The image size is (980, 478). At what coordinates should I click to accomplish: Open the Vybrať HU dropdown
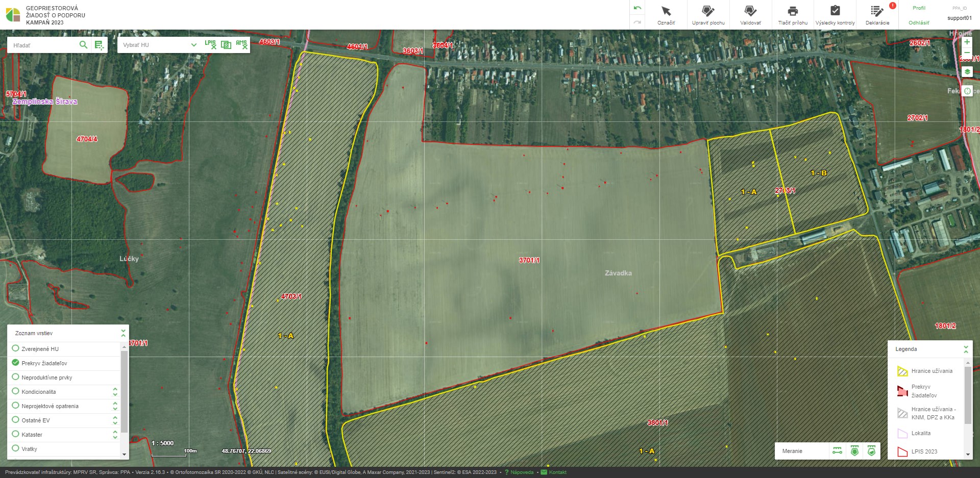click(159, 45)
